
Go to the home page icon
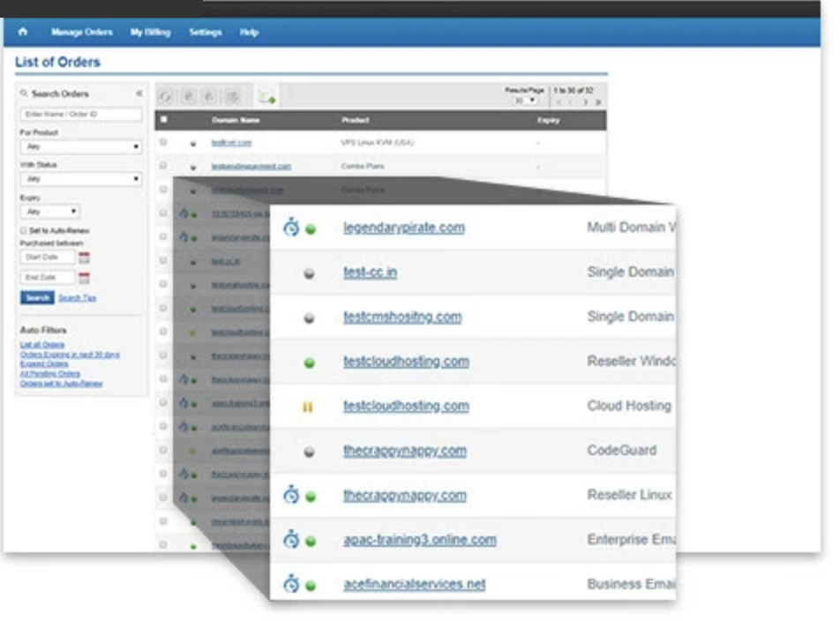coord(23,32)
